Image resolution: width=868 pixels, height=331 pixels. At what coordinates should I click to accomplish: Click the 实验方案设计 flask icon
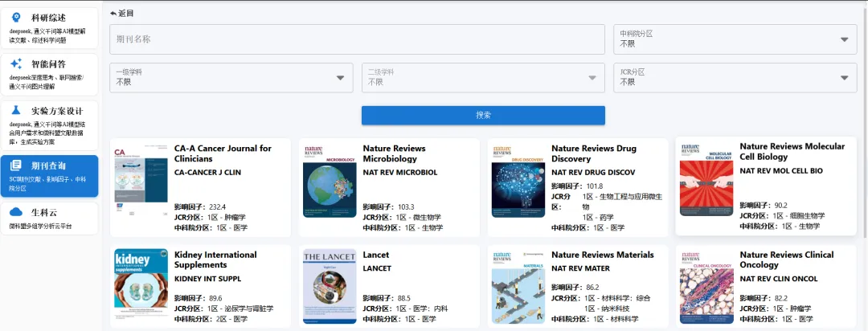click(x=16, y=109)
